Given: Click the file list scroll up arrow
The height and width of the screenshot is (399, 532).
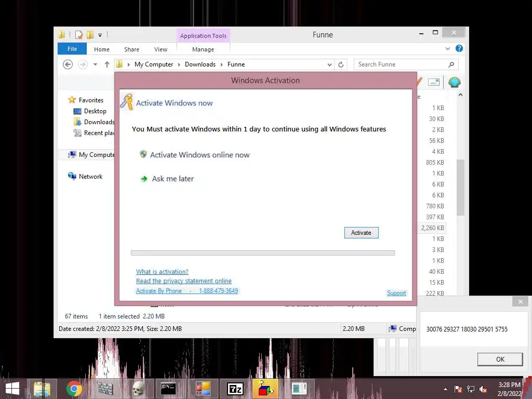Looking at the screenshot, I should click(460, 96).
